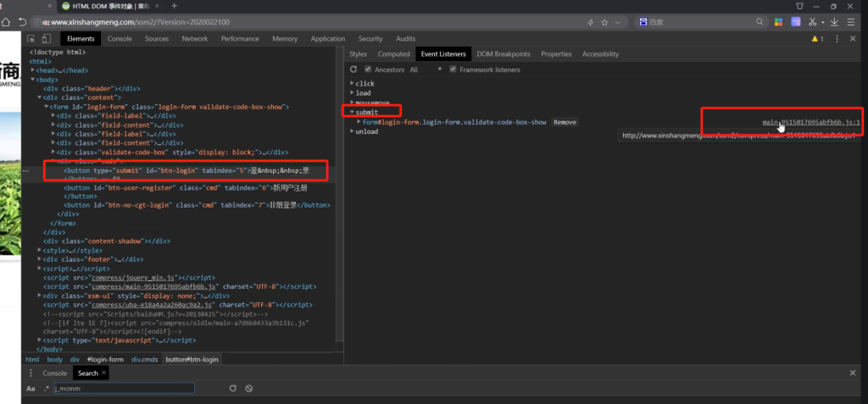Toggle match case Aa in search

31,389
